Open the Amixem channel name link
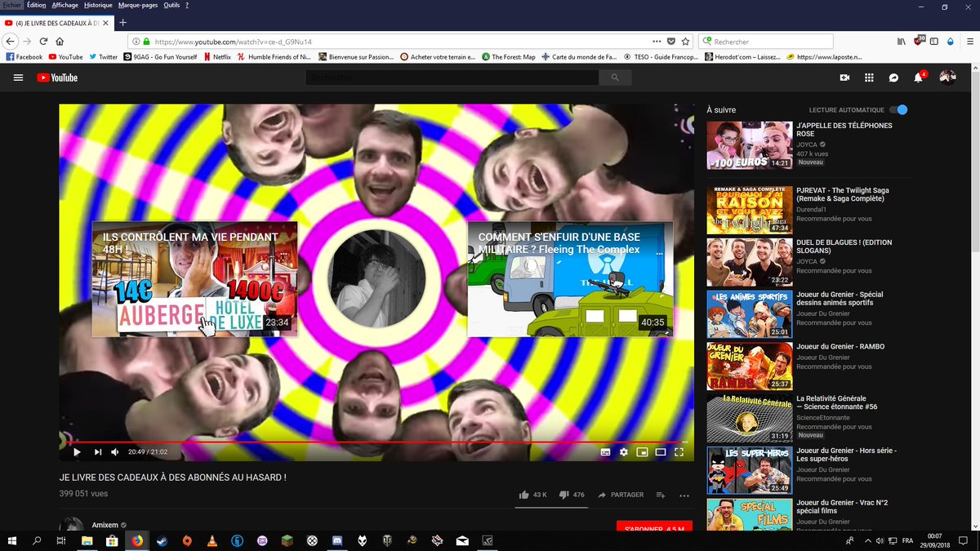 pyautogui.click(x=105, y=526)
